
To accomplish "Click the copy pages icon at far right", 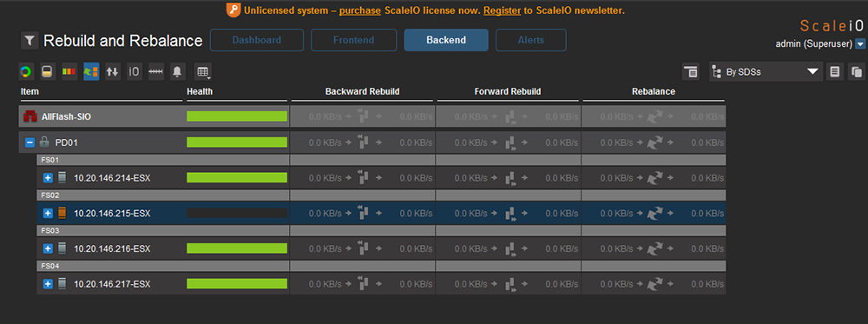I will click(857, 71).
